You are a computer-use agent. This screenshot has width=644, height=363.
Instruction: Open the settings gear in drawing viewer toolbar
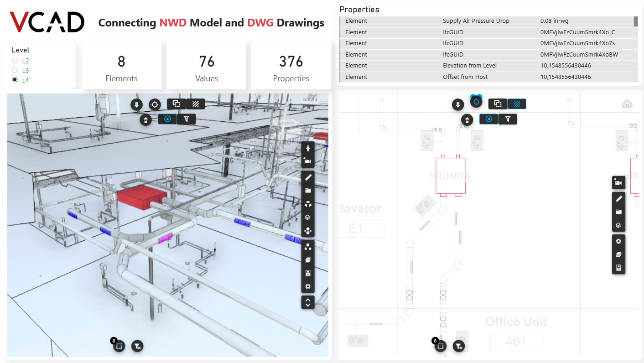pos(618,241)
